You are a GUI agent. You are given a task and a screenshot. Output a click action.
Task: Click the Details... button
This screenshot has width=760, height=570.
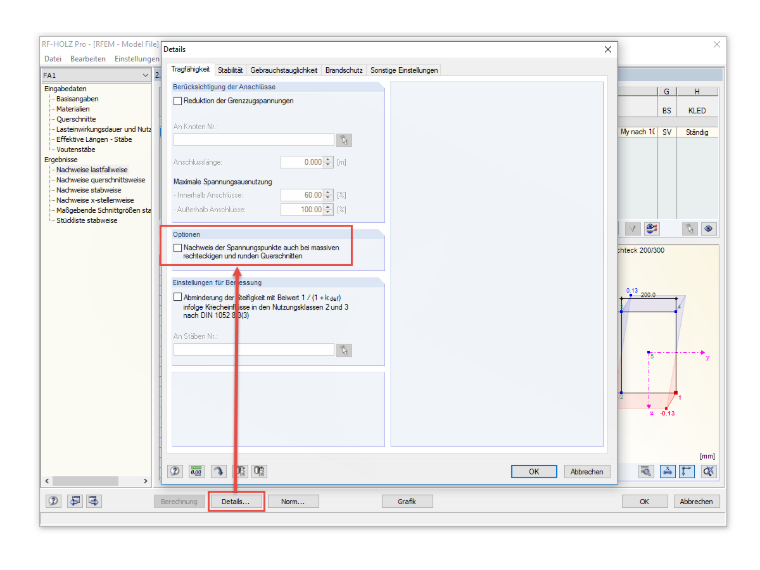pos(236,501)
